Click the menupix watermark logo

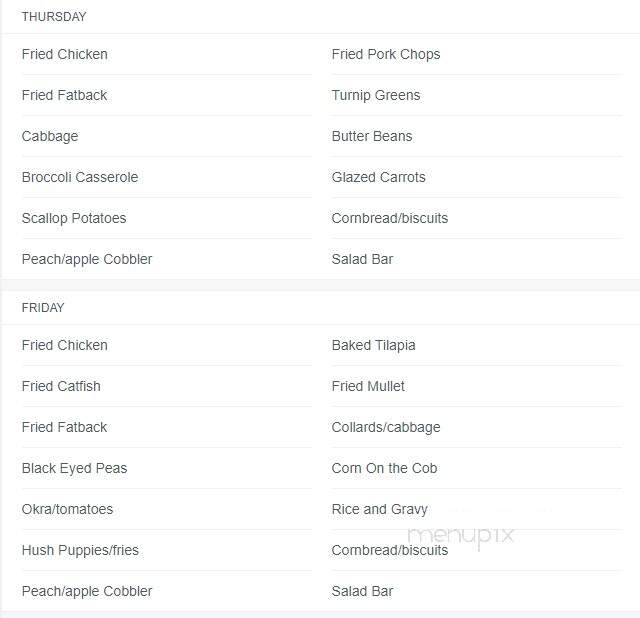(461, 536)
